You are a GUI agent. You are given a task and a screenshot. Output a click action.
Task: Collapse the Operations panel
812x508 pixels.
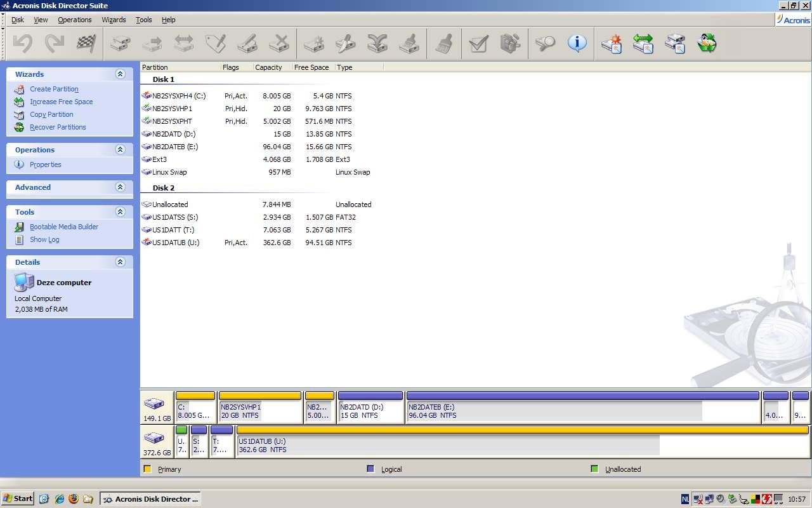point(121,149)
